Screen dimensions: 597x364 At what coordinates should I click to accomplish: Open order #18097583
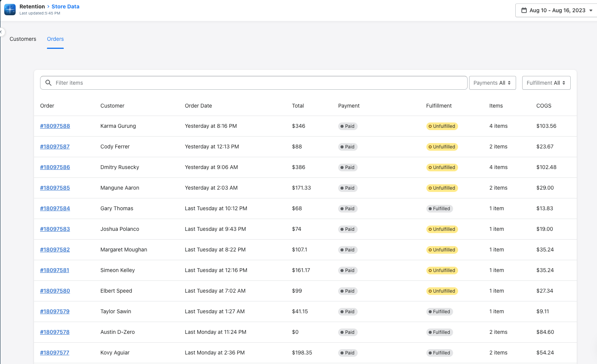coord(55,229)
